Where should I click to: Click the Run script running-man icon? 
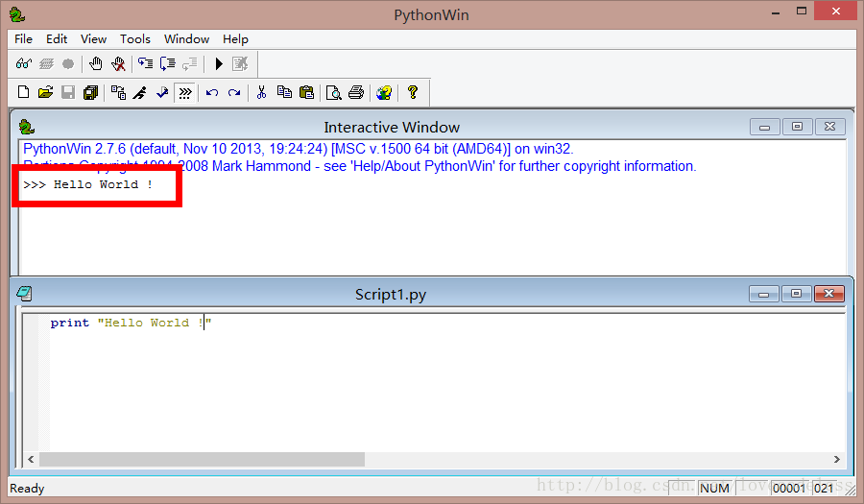140,92
